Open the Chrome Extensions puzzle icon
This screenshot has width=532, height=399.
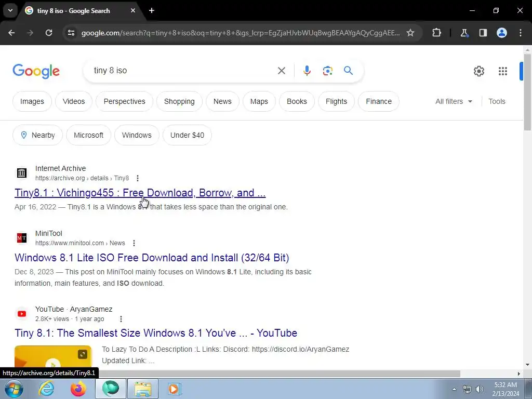[x=436, y=33]
